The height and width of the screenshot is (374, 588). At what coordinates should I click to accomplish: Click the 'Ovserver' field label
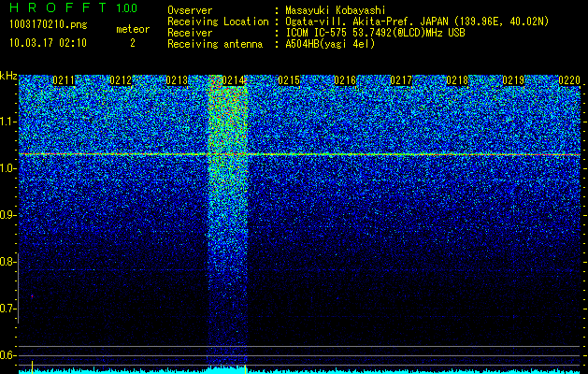click(x=190, y=10)
